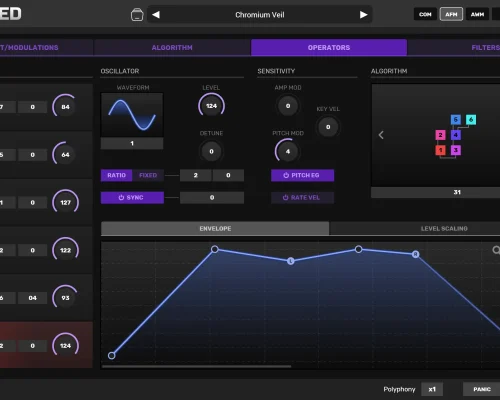Image resolution: width=500 pixels, height=400 pixels.
Task: Click the envelope start point
Action: (x=112, y=355)
